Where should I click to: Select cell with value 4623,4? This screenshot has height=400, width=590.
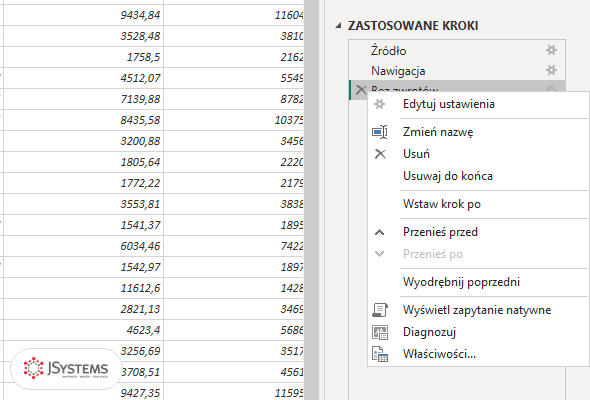tap(84, 331)
